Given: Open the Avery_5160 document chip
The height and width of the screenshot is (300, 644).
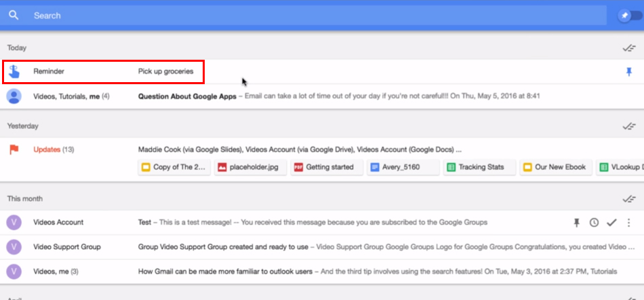Looking at the screenshot, I should (x=403, y=167).
